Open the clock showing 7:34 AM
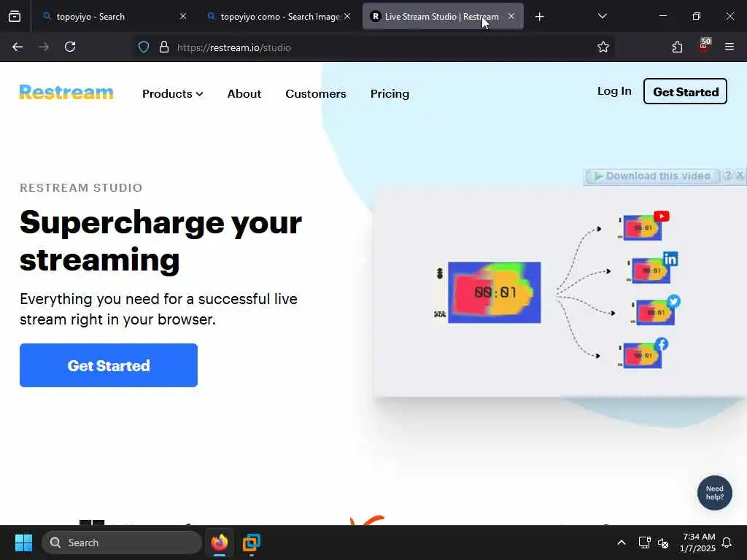747x560 pixels. (698, 542)
